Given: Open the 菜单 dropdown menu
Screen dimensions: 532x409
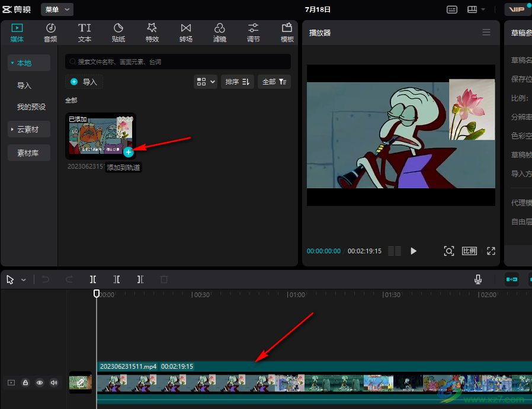Looking at the screenshot, I should coord(57,9).
